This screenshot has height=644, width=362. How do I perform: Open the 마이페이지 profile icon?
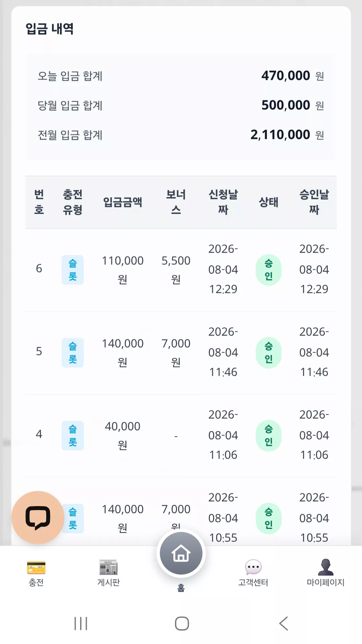325,567
